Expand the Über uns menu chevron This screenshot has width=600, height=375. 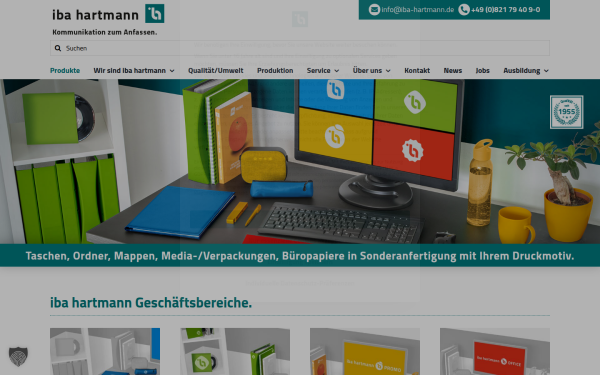pyautogui.click(x=388, y=71)
